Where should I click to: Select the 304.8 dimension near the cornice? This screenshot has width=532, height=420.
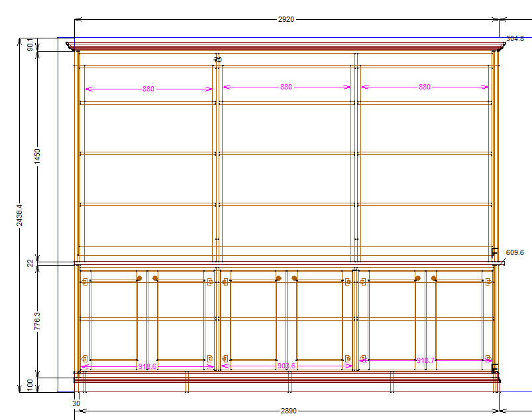click(x=516, y=38)
